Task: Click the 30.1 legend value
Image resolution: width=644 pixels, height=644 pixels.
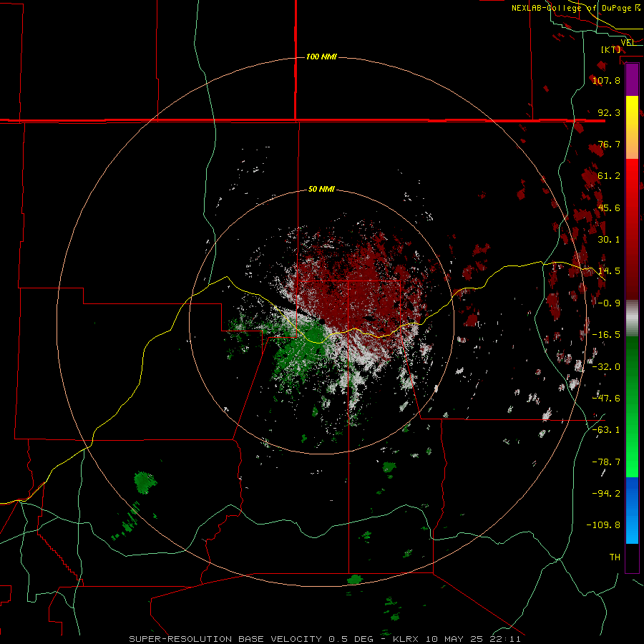Action: tap(609, 240)
